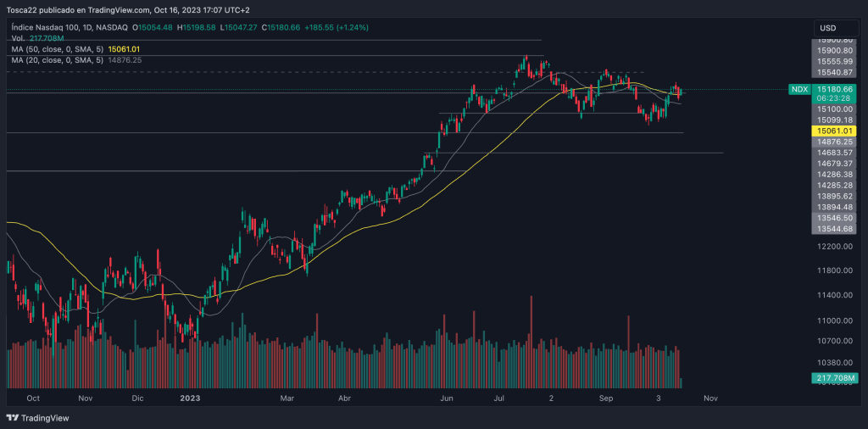Image resolution: width=868 pixels, height=429 pixels.
Task: Select the MA 20 indicator legend
Action: 58,60
